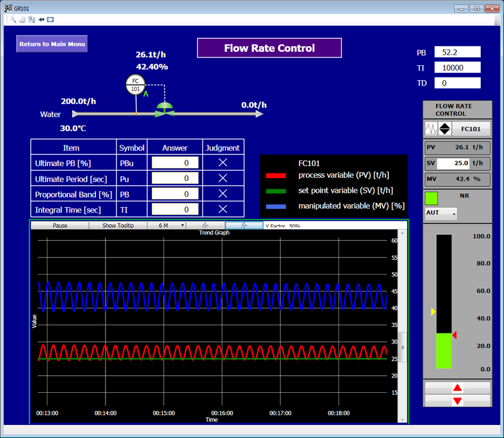504x438 pixels.
Task: Open the AUT control mode dropdown
Action: click(441, 213)
